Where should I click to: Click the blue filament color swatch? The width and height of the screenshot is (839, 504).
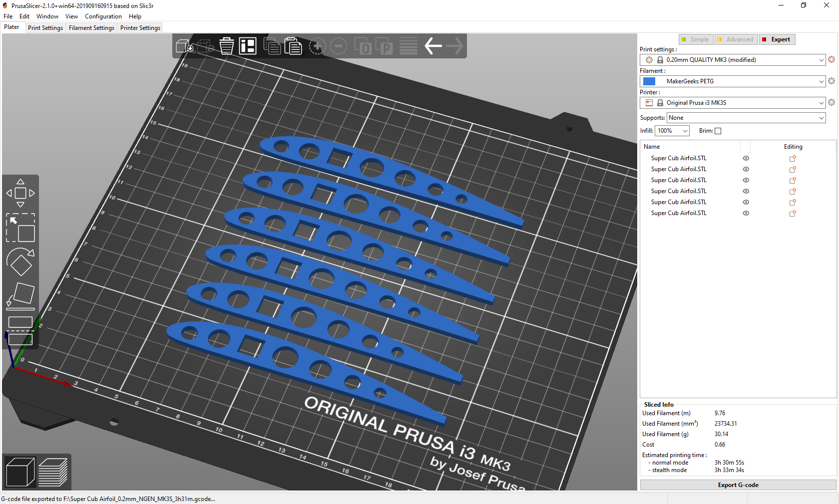(x=649, y=81)
